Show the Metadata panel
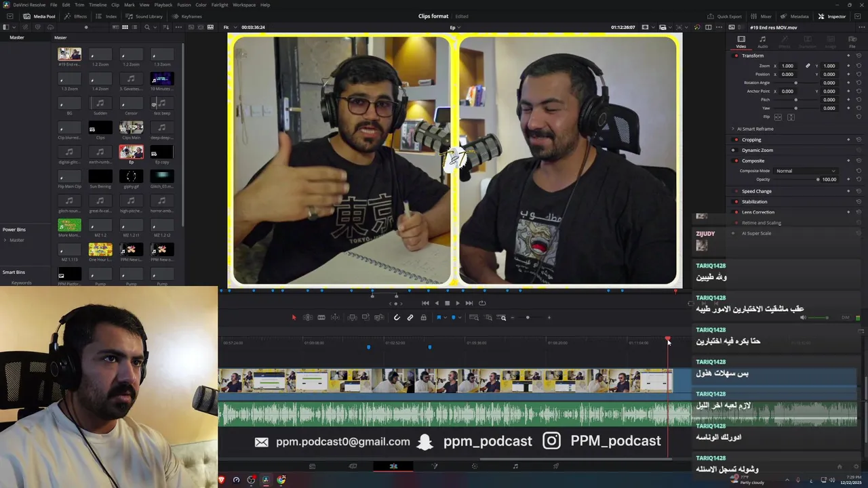Viewport: 868px width, 488px height. click(795, 16)
